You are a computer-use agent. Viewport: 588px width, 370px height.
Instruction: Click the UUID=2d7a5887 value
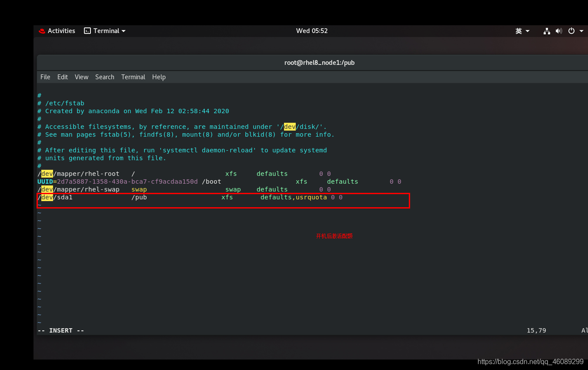pyautogui.click(x=117, y=182)
